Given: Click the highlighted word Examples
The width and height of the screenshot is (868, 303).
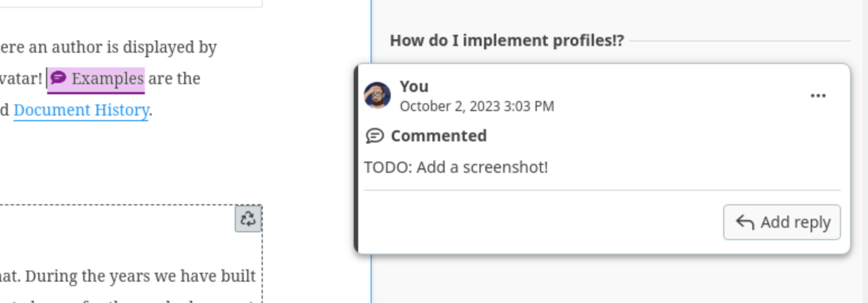Looking at the screenshot, I should click(x=107, y=79).
